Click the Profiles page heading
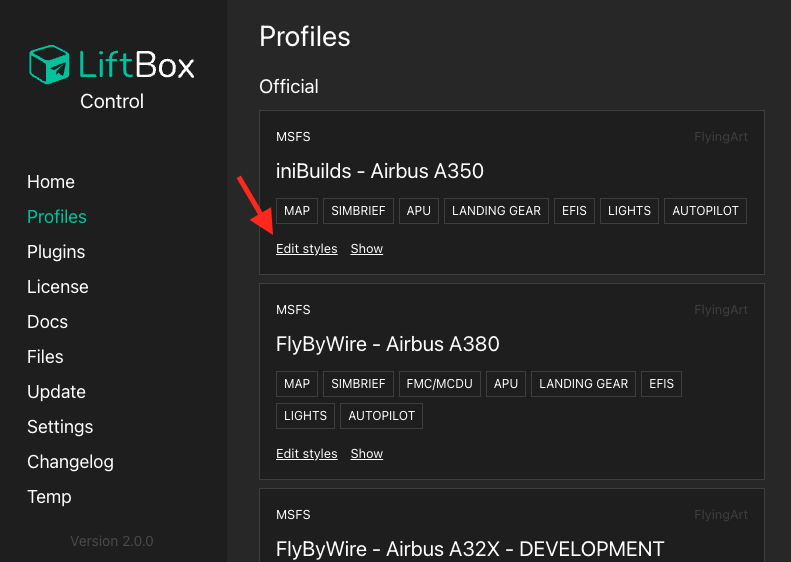The image size is (791, 562). [305, 37]
